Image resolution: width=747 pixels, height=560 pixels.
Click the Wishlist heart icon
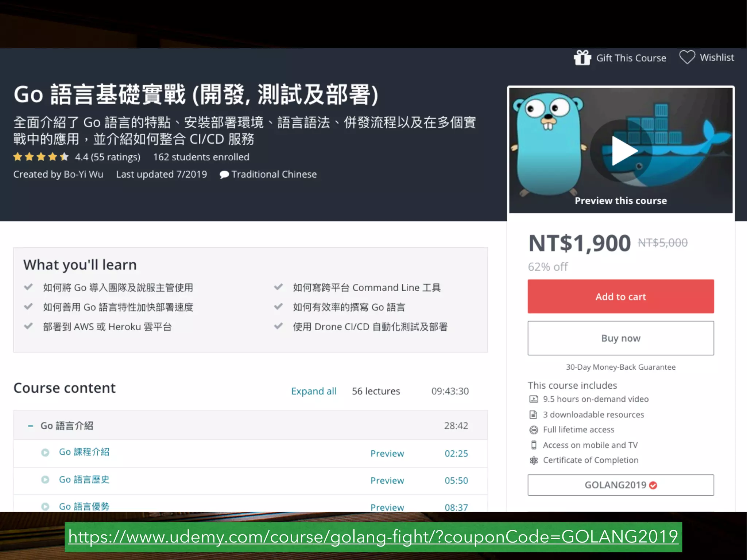pyautogui.click(x=687, y=58)
